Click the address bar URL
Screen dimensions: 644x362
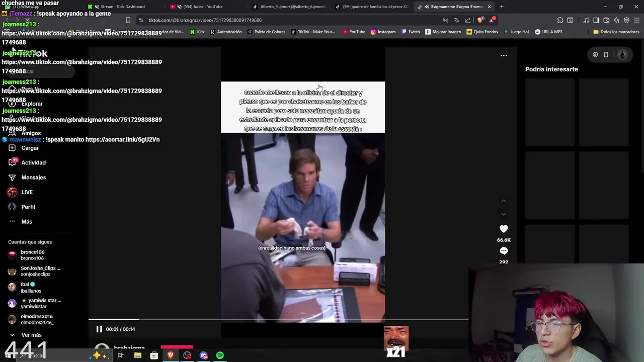[205, 20]
